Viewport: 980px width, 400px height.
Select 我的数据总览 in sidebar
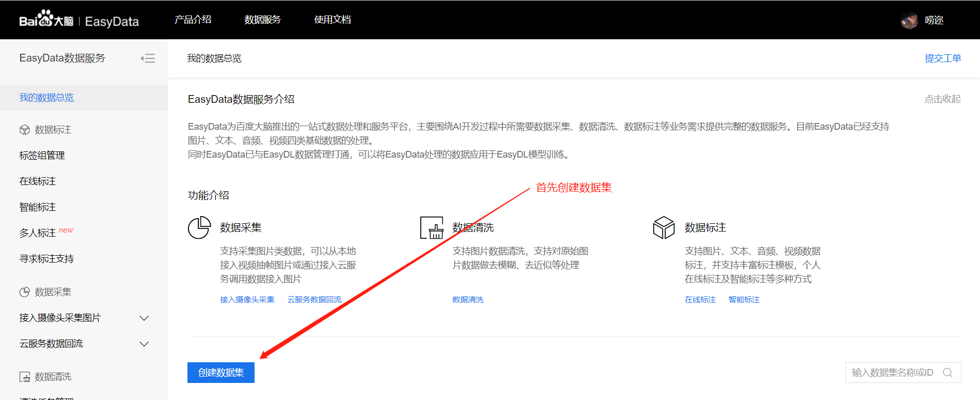(84, 98)
